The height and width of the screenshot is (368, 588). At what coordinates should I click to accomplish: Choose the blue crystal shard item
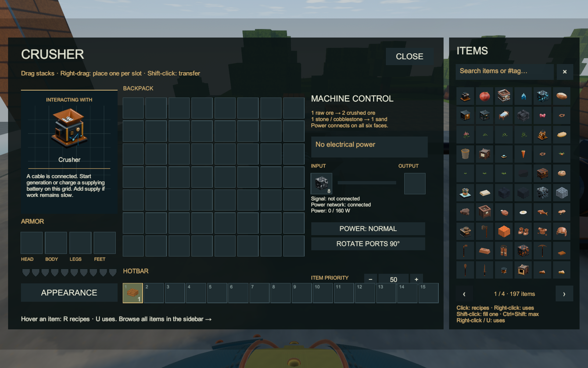tap(523, 96)
